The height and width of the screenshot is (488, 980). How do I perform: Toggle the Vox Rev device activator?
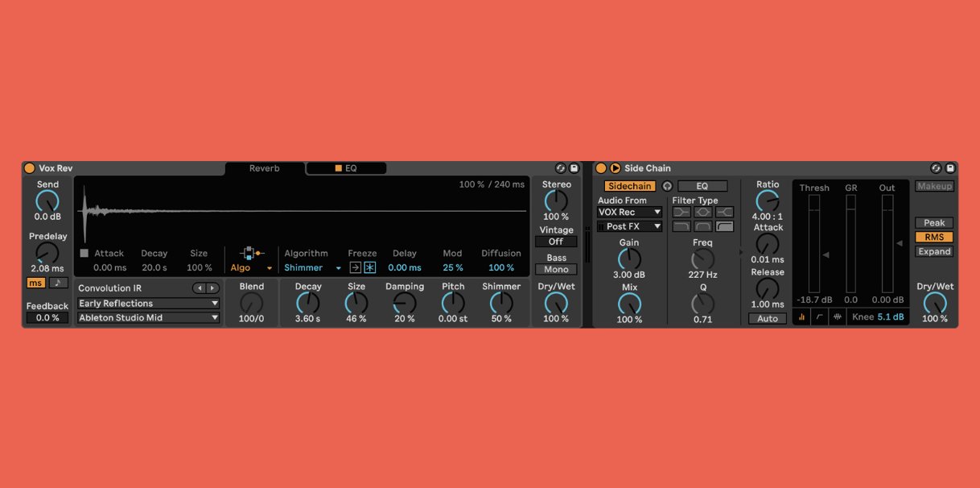tap(29, 168)
